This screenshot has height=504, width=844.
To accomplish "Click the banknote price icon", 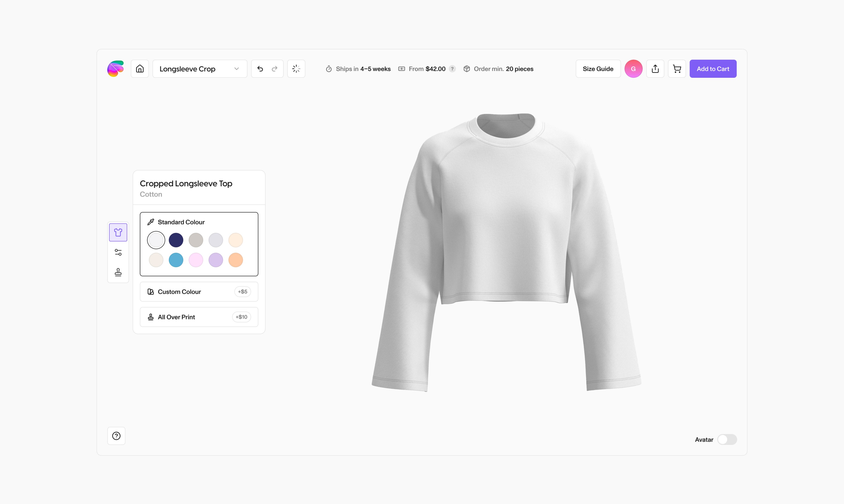I will coord(402,69).
